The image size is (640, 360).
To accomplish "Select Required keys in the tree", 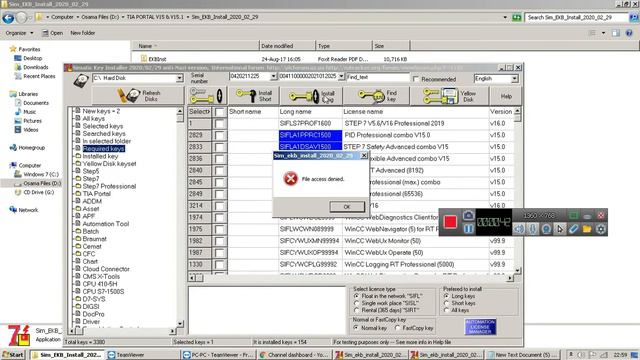I will [x=103, y=149].
